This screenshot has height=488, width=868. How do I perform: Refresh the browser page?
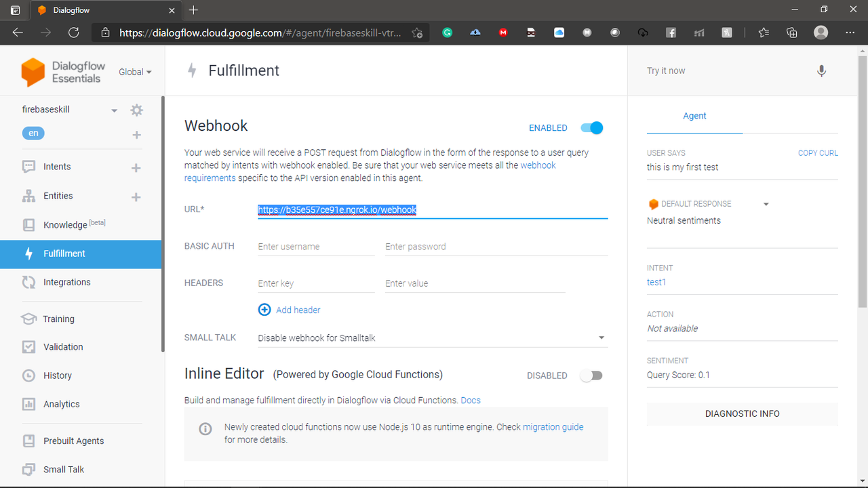tap(74, 32)
